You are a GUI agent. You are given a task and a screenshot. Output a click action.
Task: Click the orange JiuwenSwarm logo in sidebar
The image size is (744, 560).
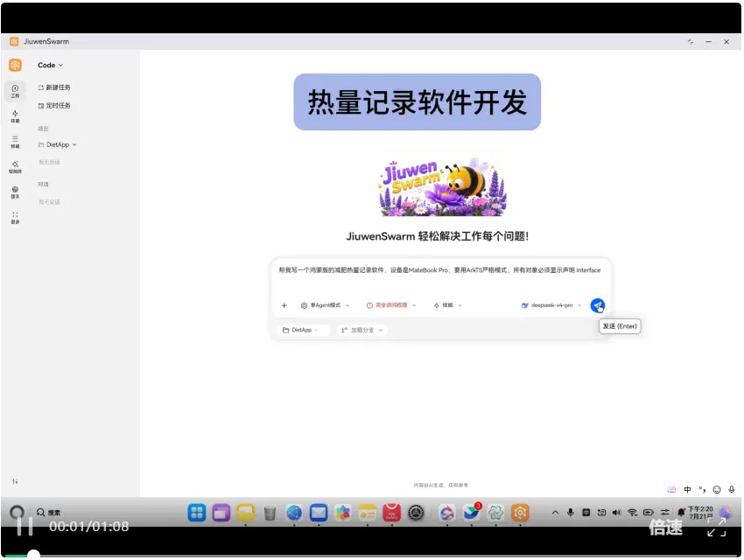coord(15,65)
